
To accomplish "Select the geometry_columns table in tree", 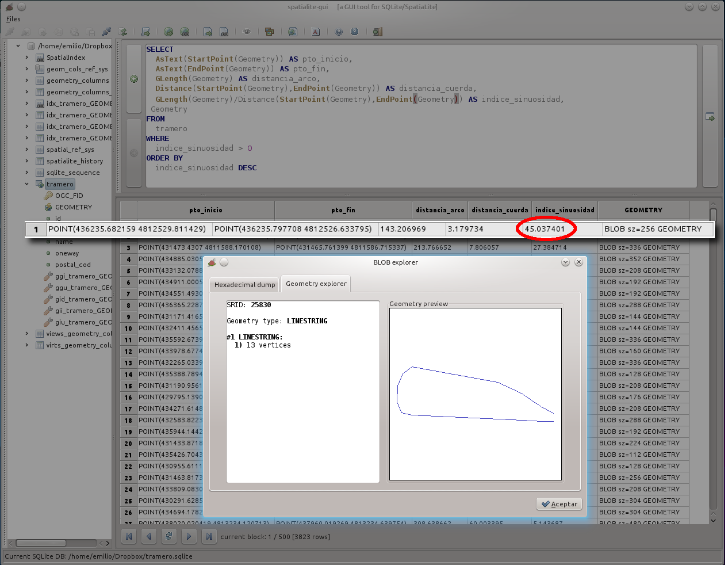I will 78,81.
